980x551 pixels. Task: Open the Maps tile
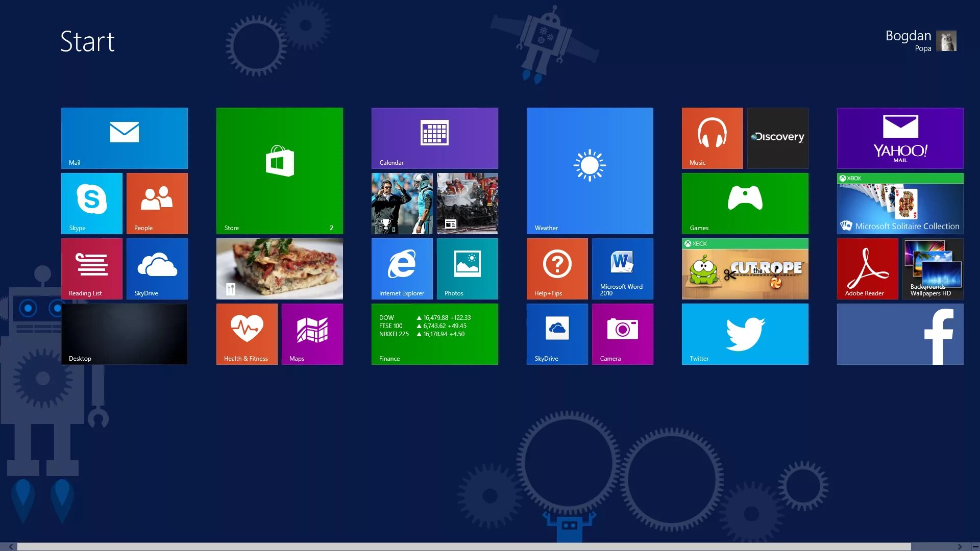click(312, 334)
